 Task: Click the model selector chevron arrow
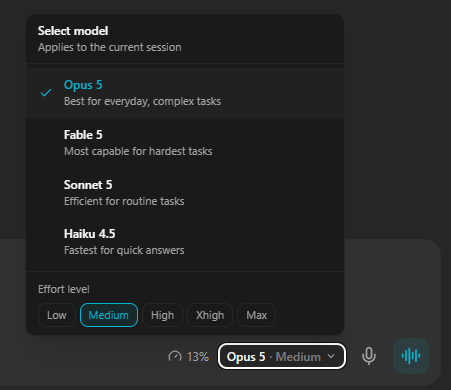click(x=331, y=356)
